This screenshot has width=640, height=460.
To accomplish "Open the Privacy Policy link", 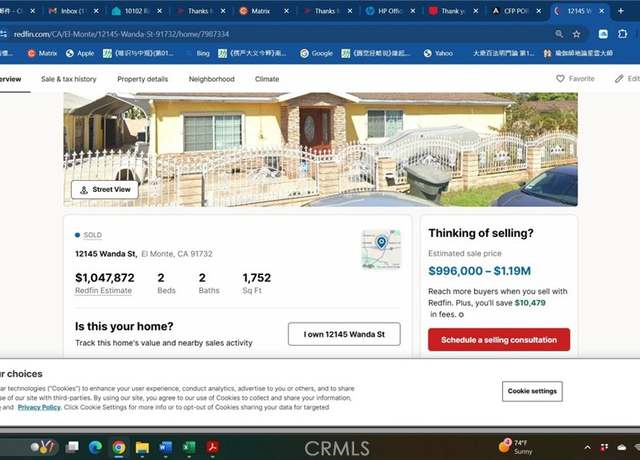I will click(x=39, y=407).
